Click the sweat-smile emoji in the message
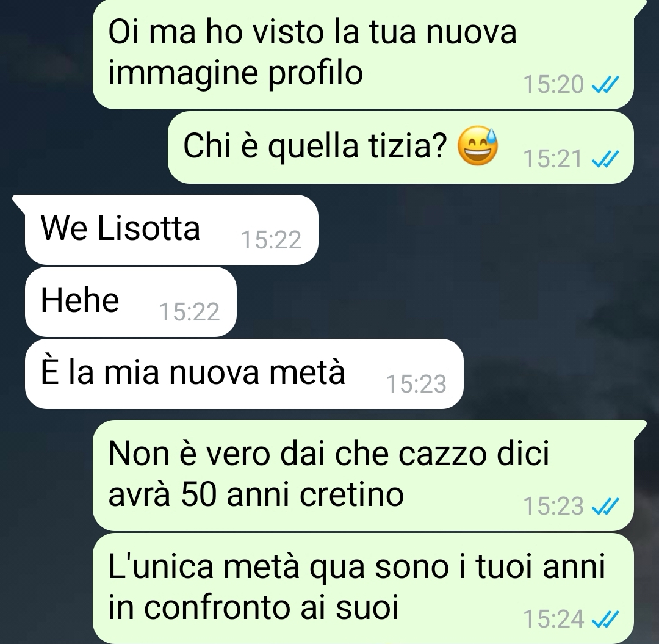 tap(477, 145)
